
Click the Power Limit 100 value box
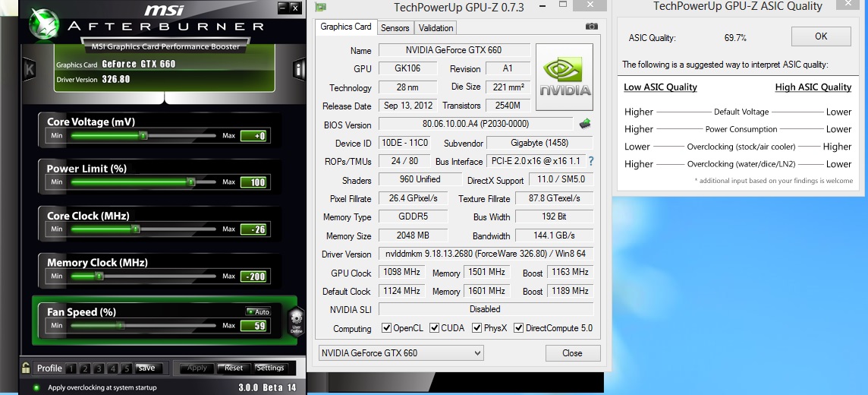[255, 182]
